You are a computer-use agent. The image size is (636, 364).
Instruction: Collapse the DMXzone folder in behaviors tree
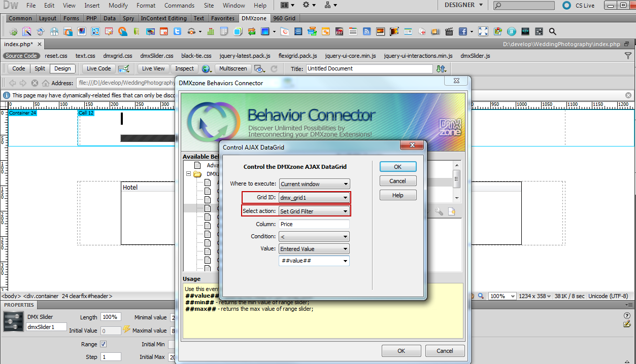(189, 174)
